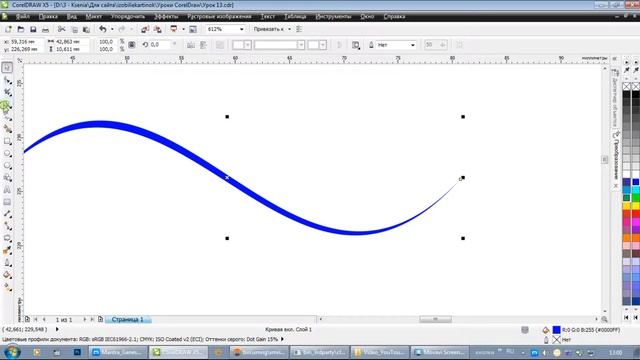Open the Файл menu

pyautogui.click(x=22, y=17)
